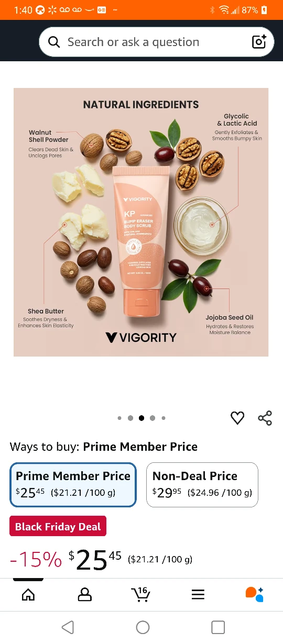
Task: Go to the Home tab icon
Action: (28, 594)
